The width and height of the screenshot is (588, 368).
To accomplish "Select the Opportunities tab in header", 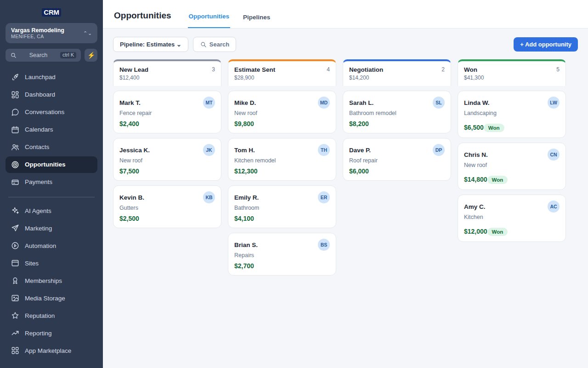I will (x=209, y=17).
